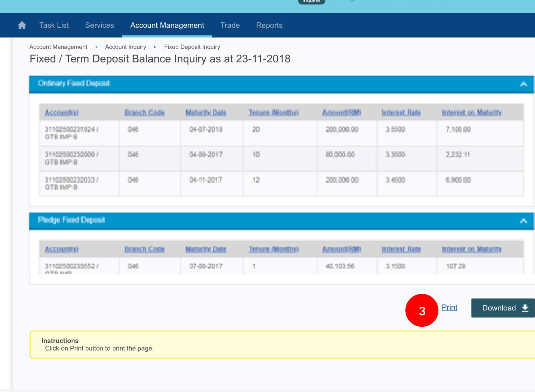Click the red step 3 marker
This screenshot has width=535, height=392.
click(x=422, y=311)
